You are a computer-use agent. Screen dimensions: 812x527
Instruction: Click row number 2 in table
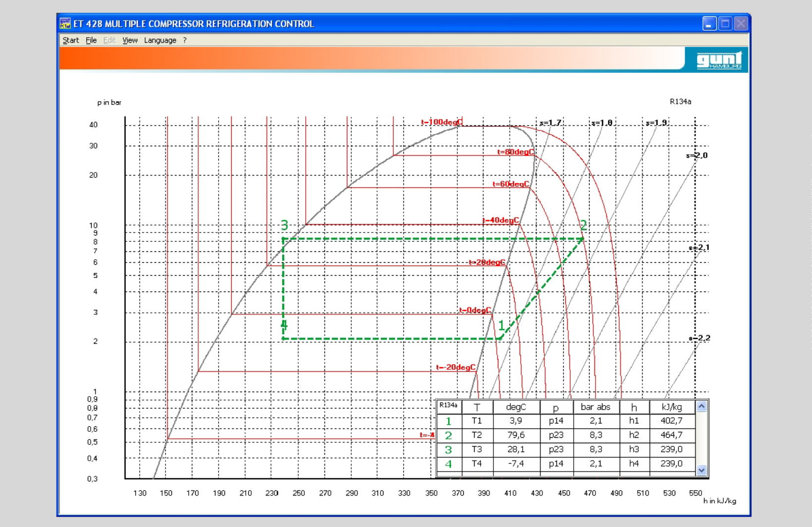click(x=449, y=436)
